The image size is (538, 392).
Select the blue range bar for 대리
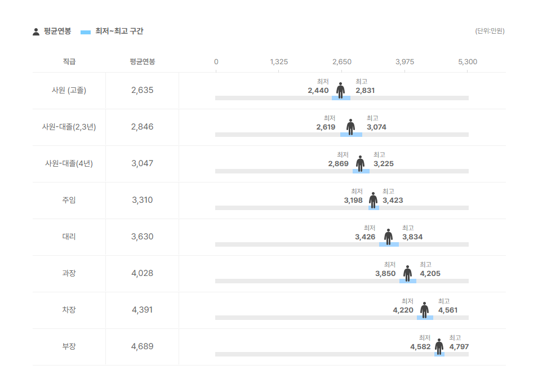[389, 244]
